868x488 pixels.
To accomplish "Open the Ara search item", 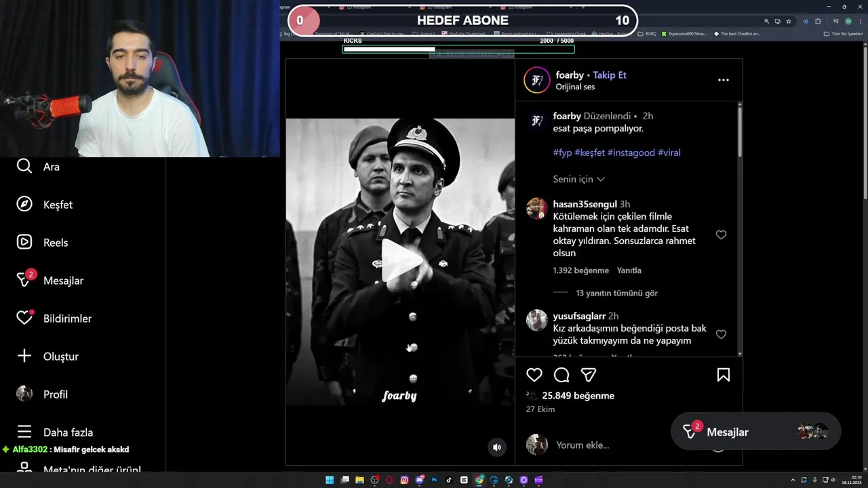I will pyautogui.click(x=38, y=167).
